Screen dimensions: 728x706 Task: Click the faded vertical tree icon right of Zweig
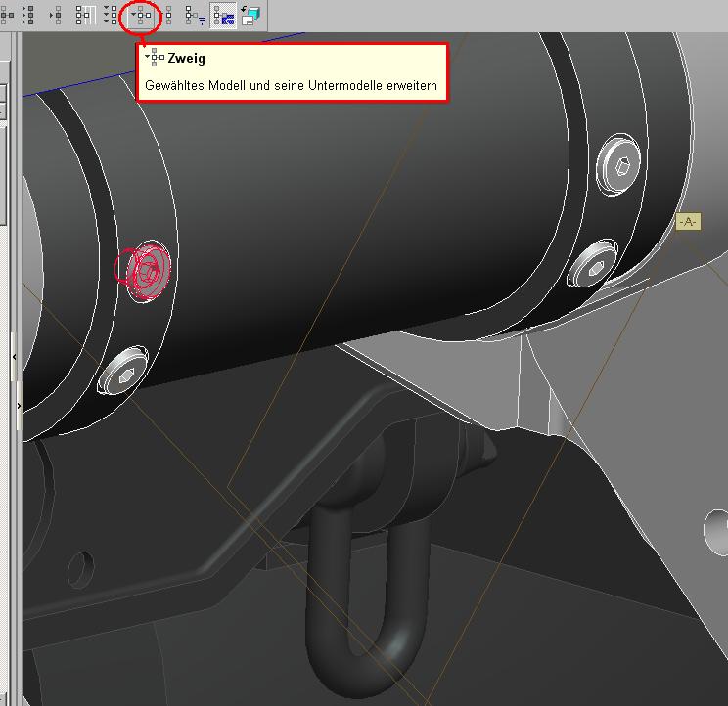(x=168, y=15)
